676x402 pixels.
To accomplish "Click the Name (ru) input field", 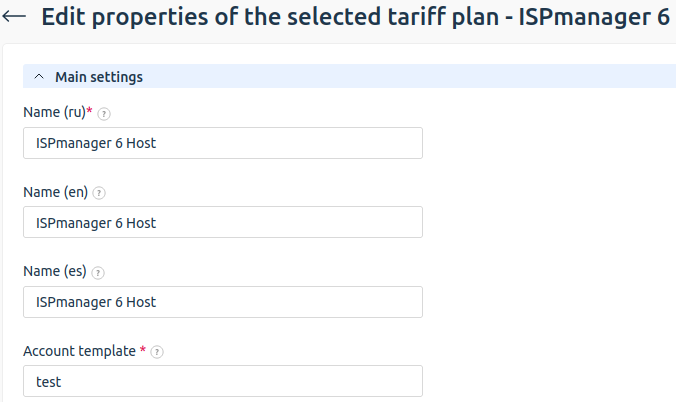I will click(222, 143).
